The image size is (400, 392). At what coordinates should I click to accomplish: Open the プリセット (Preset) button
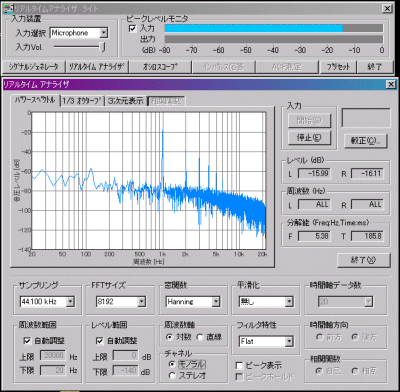click(x=338, y=67)
